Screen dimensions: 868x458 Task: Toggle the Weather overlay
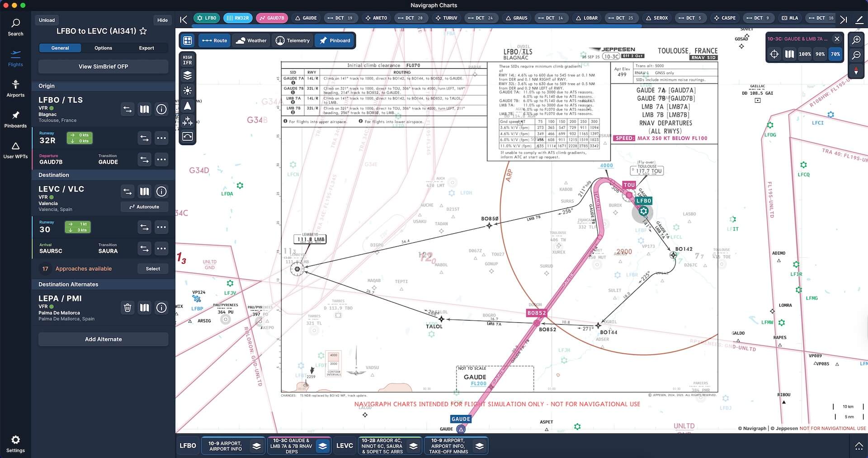[x=251, y=41]
